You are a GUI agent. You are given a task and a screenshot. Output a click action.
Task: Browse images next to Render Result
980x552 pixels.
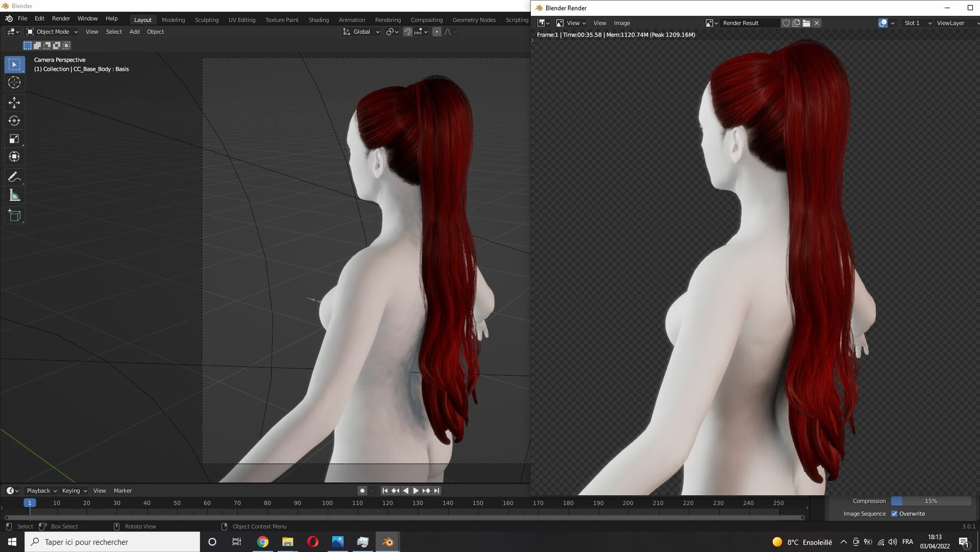click(x=712, y=23)
